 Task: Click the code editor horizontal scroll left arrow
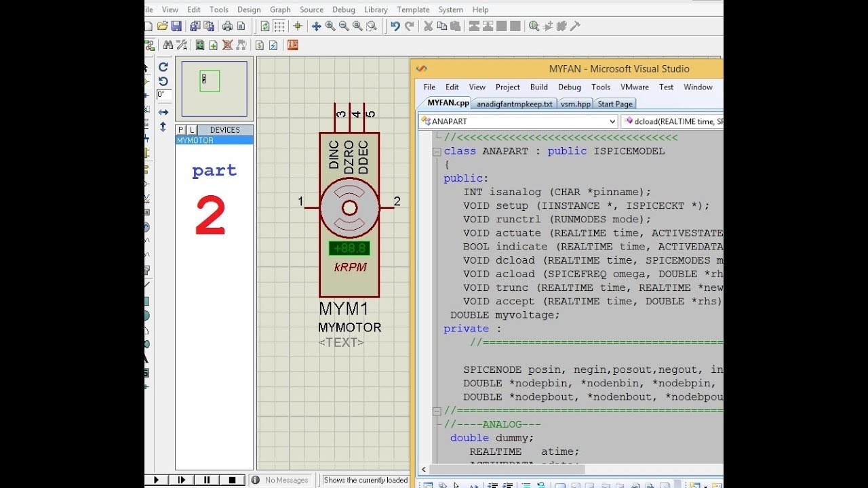[x=424, y=469]
